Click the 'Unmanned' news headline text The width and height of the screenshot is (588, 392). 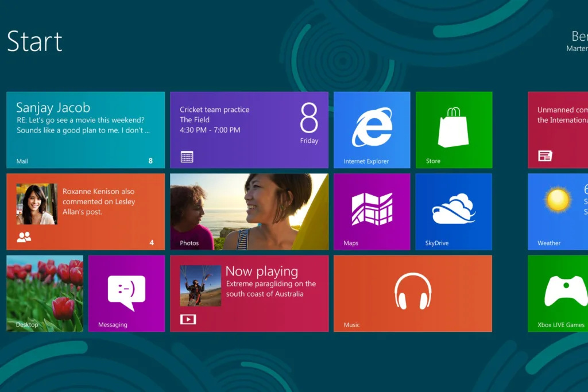coord(563,115)
